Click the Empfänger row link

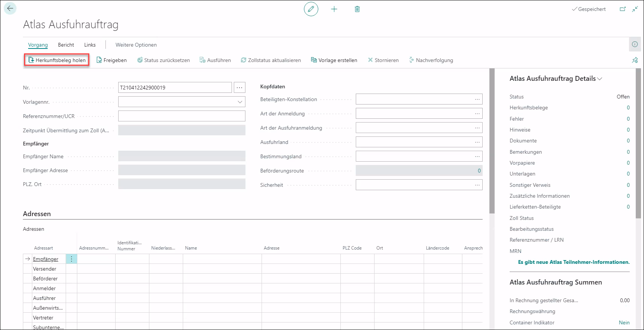tap(45, 259)
